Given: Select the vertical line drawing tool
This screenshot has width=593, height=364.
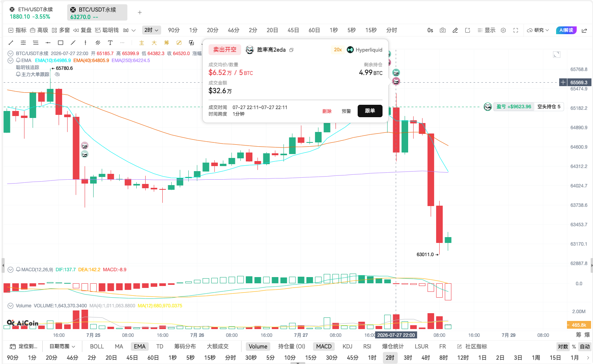Looking at the screenshot, I should (85, 43).
